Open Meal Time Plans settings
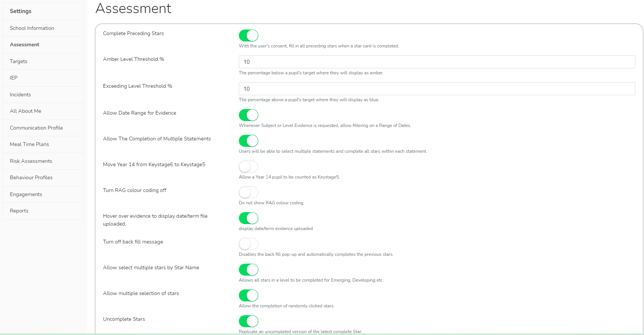The image size is (644, 335). coord(43,145)
